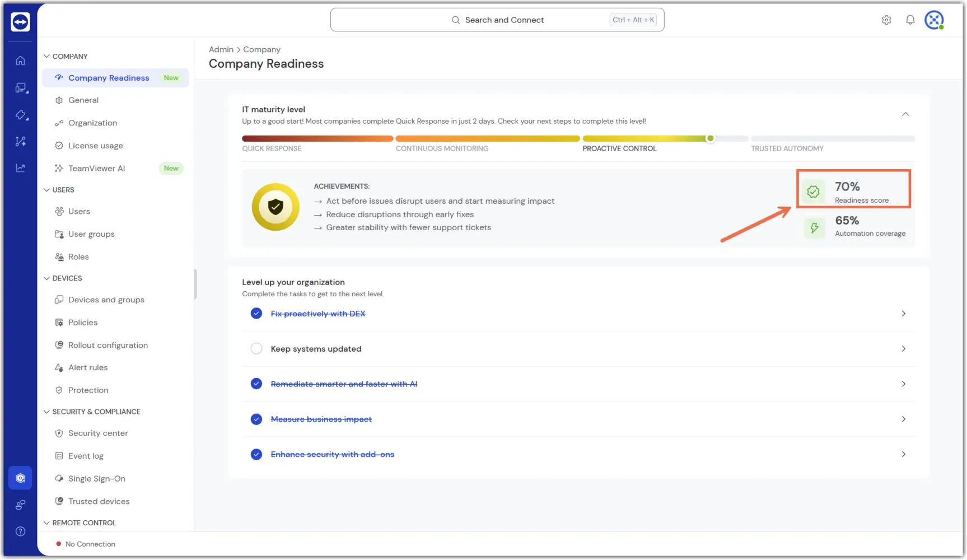Toggle the Fix proactively with DEX checkmark
967x560 pixels.
pyautogui.click(x=256, y=314)
